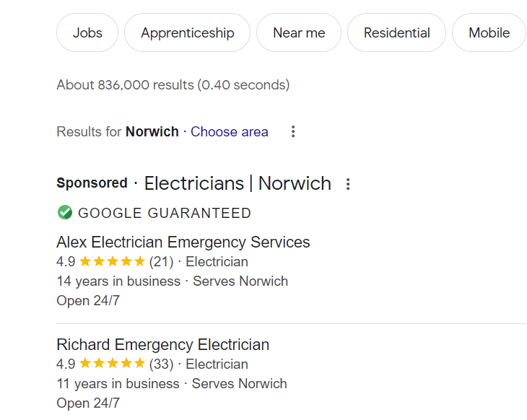The image size is (527, 420).
Task: View the 33 reviews for Richard Electrician
Action: coord(161,364)
